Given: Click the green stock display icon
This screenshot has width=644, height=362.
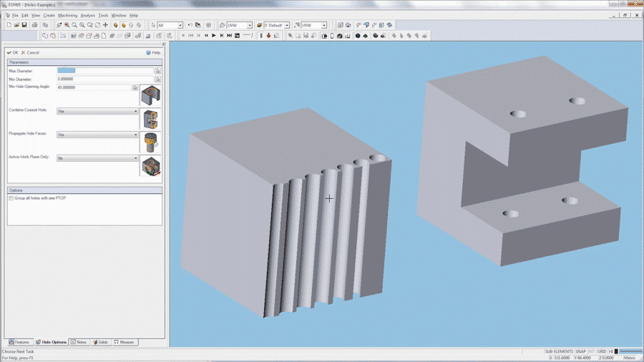Looking at the screenshot, I should (x=365, y=36).
